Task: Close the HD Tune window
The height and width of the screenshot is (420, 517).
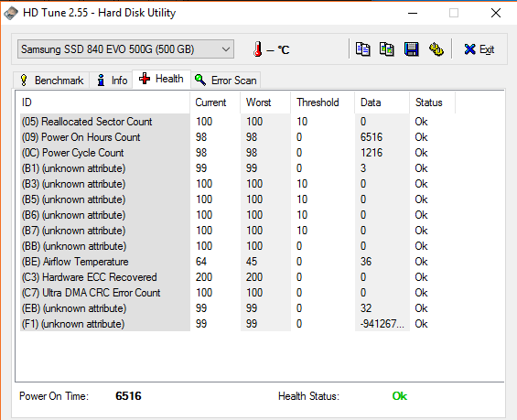Action: 496,13
